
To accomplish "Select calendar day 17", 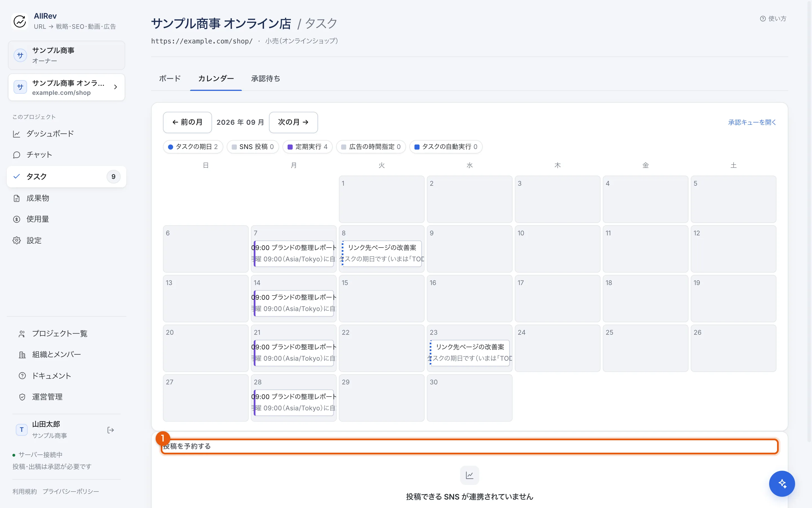I will tap(557, 298).
